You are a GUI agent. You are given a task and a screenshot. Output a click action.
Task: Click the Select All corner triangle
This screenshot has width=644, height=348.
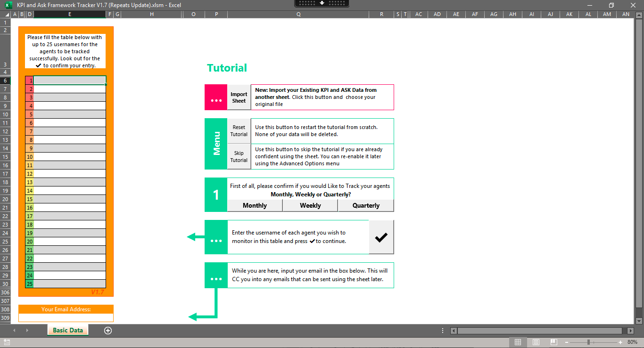pyautogui.click(x=7, y=15)
